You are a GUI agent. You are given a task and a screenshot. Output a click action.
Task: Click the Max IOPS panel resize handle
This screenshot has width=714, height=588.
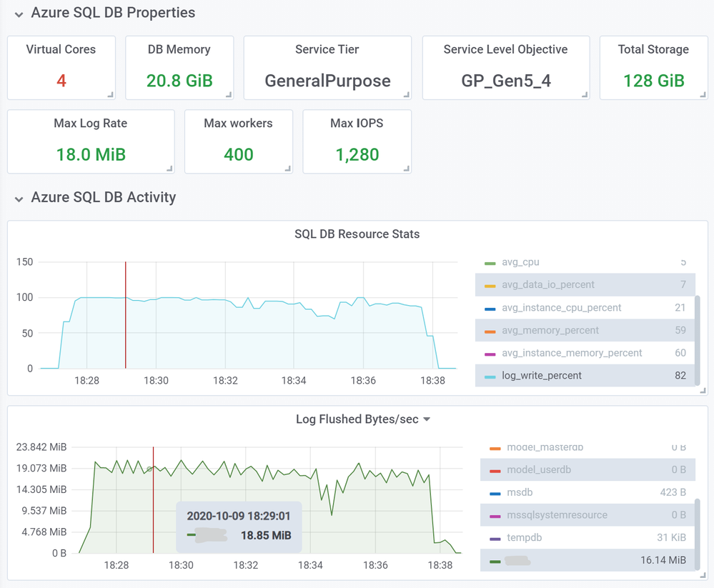[x=406, y=169]
